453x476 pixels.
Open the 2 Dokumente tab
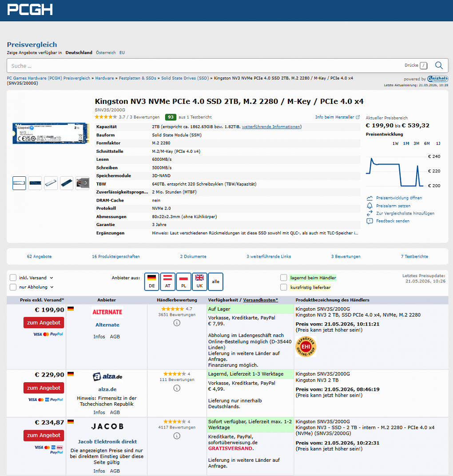click(x=193, y=257)
